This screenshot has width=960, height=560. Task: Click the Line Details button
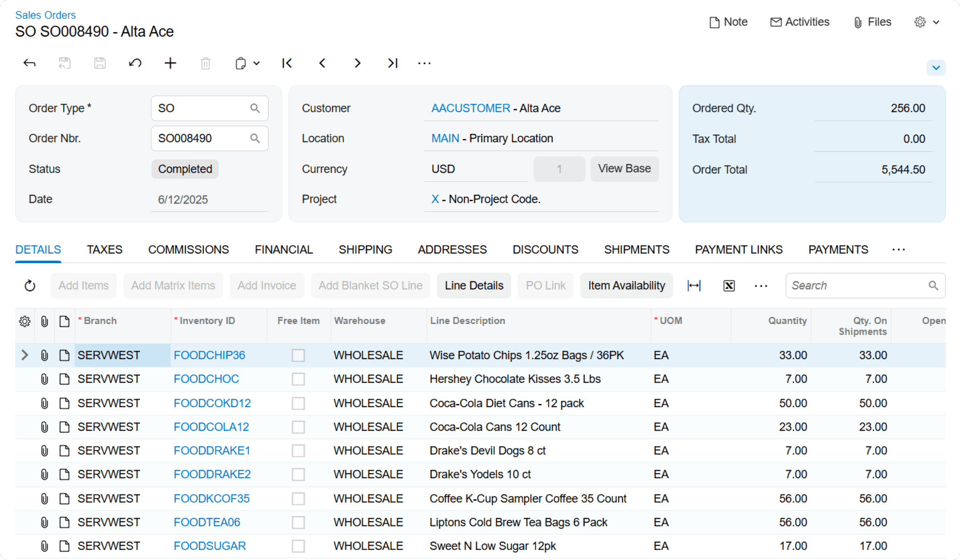(x=474, y=286)
